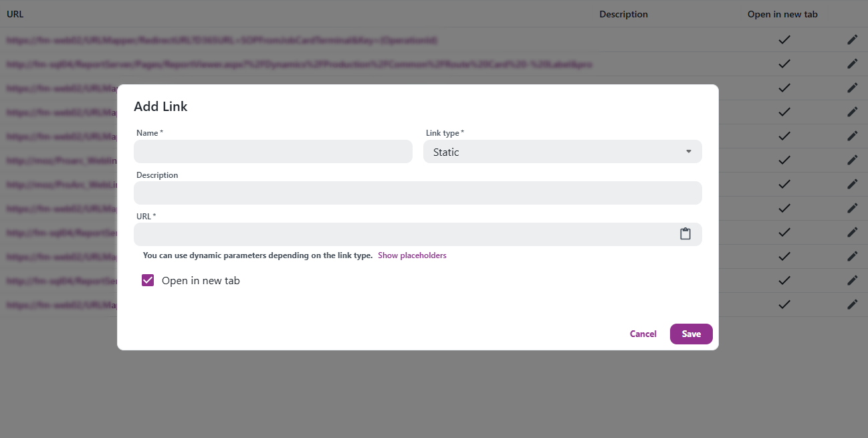The image size is (868, 438).
Task: Edit the second link using its pencil icon
Action: click(x=853, y=64)
